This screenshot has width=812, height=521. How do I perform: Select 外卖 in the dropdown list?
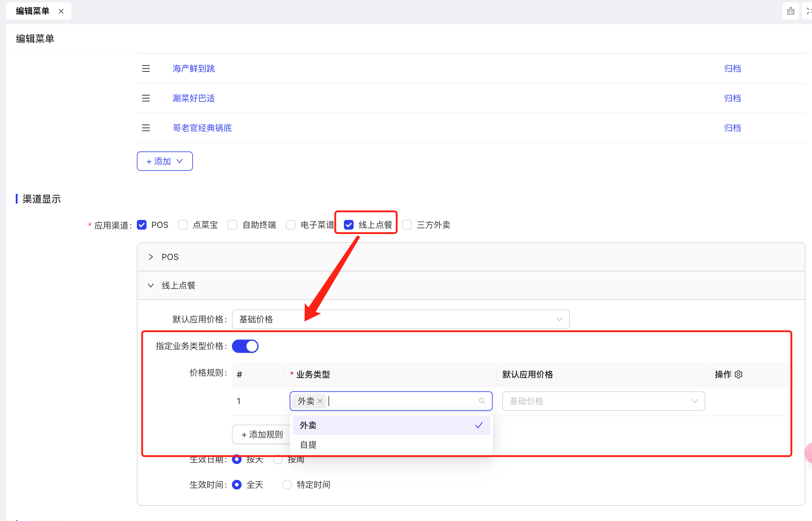click(391, 426)
